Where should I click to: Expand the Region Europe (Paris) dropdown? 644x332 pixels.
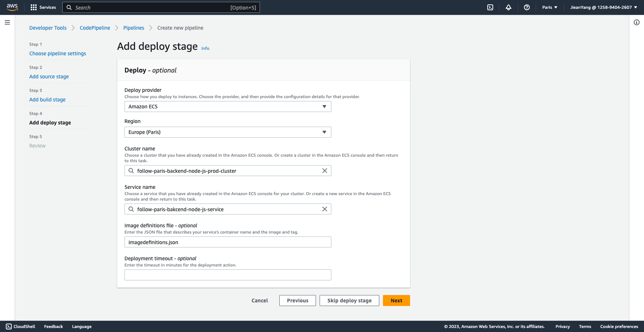click(228, 132)
